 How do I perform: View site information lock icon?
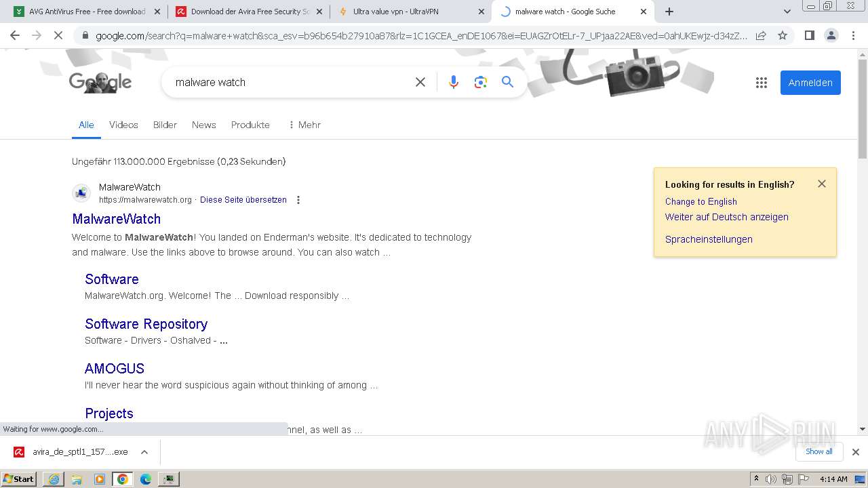pyautogui.click(x=84, y=35)
